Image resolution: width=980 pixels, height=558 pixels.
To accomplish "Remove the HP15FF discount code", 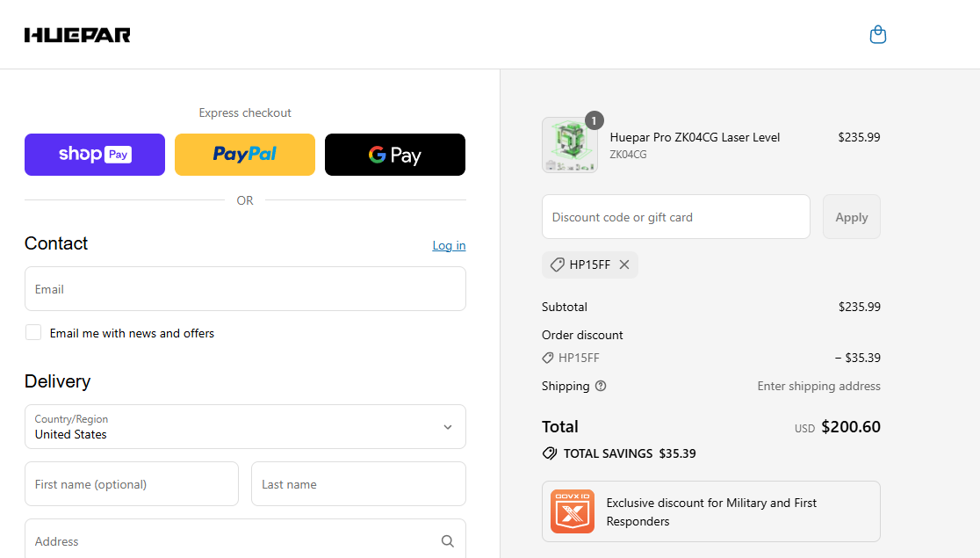I will click(623, 265).
